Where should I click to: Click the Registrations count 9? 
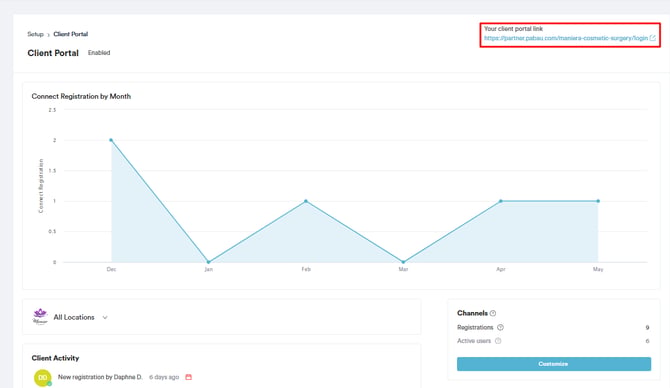(647, 328)
